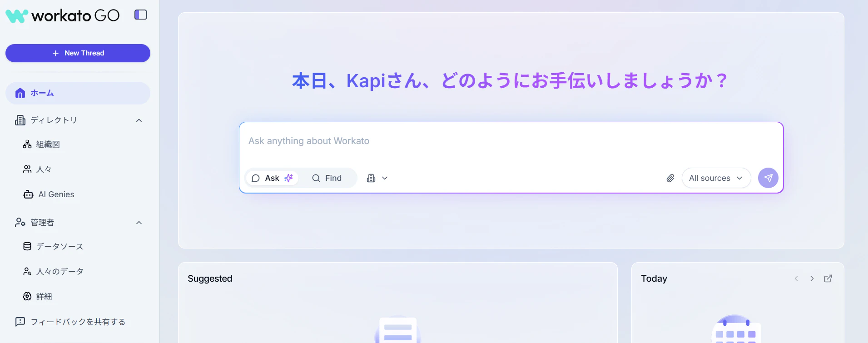Toggle the sidebar collapse icon

click(x=141, y=15)
